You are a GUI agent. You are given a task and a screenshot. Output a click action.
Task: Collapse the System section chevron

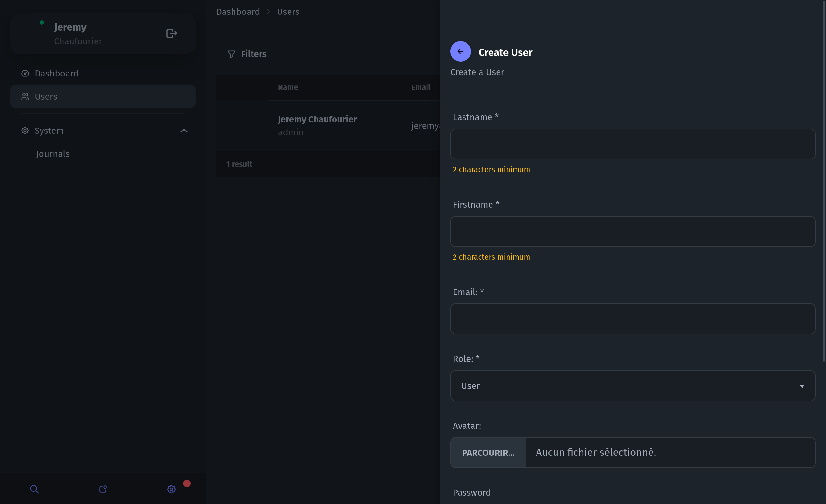[184, 131]
